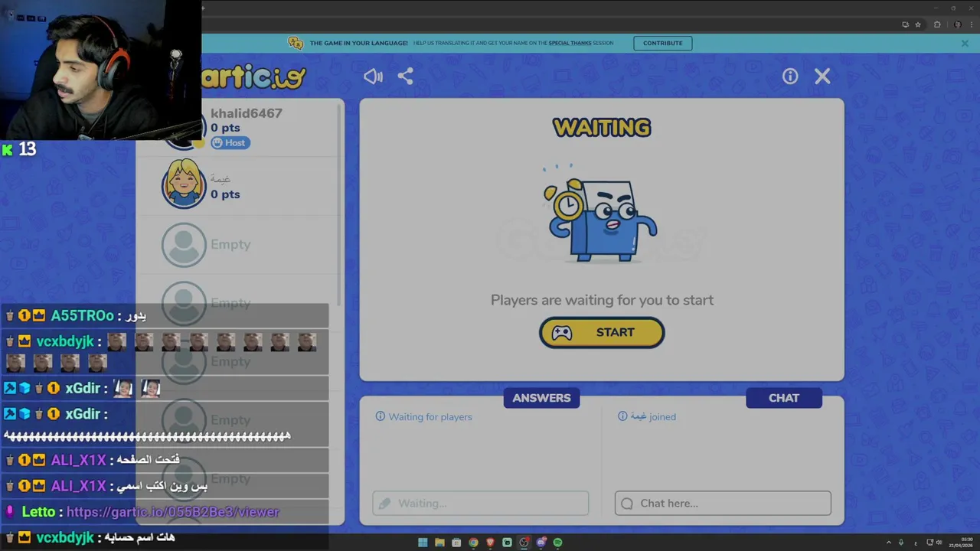Click the khalid6467 player name

(x=247, y=113)
